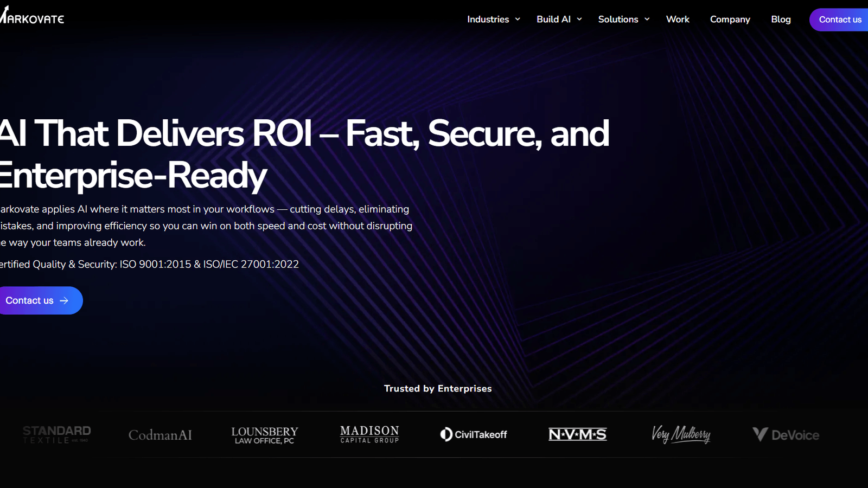Select the DeVoice logo
Screen dimensions: 868x488
click(786, 434)
